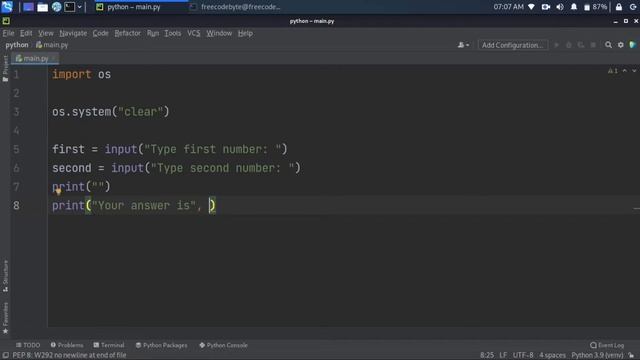
Task: Open the Run menu
Action: coord(153,33)
